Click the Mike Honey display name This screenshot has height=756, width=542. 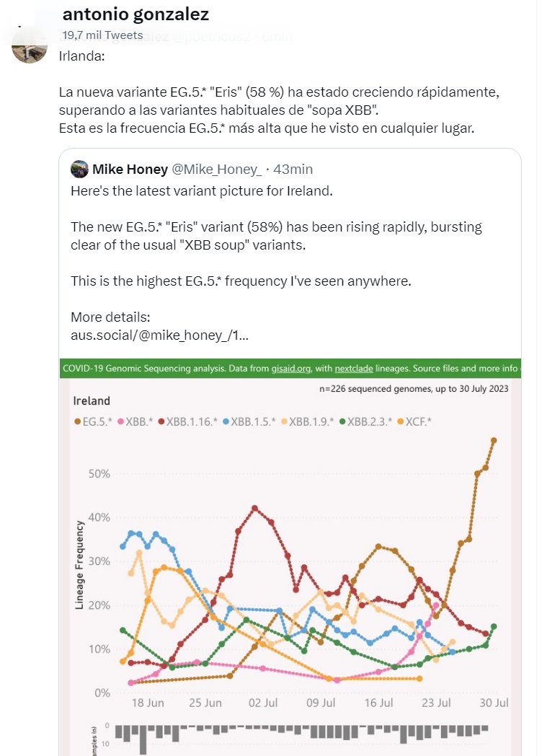click(x=129, y=170)
